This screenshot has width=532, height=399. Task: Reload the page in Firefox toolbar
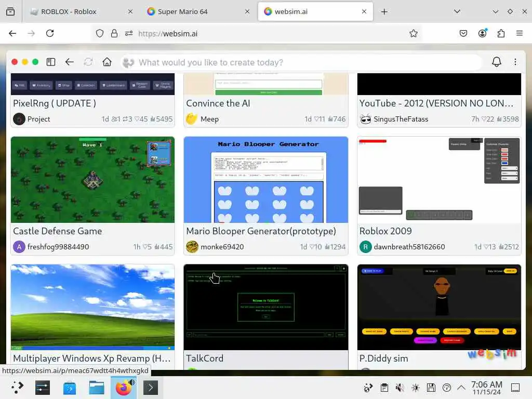[x=50, y=33]
